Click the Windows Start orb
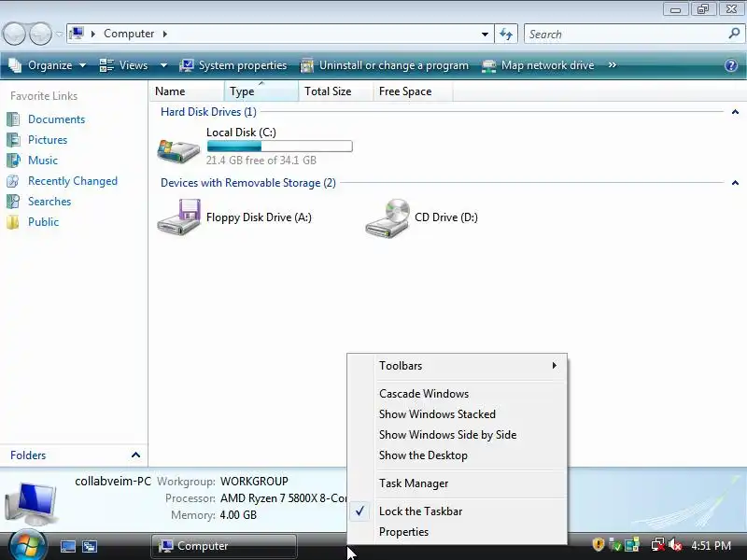The width and height of the screenshot is (747, 560). [x=28, y=545]
